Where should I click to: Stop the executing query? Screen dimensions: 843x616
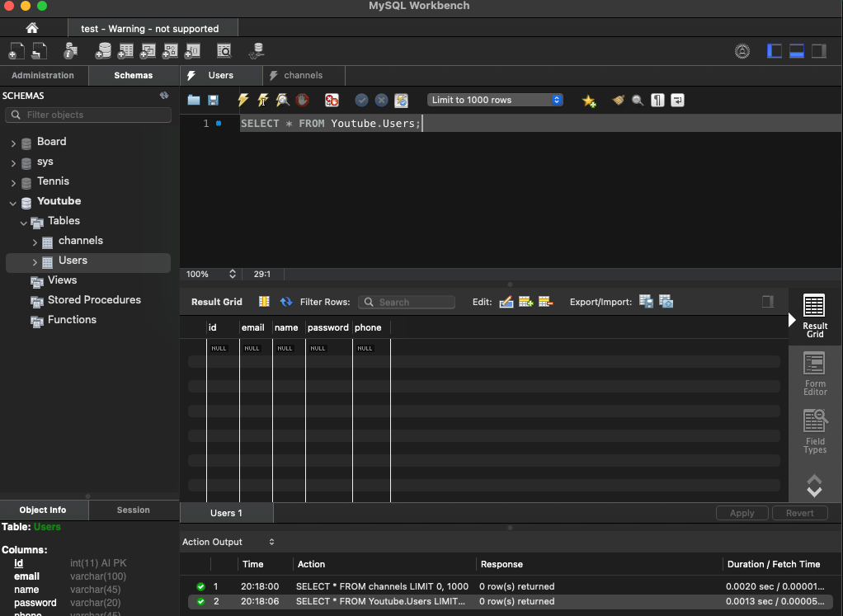(x=302, y=100)
